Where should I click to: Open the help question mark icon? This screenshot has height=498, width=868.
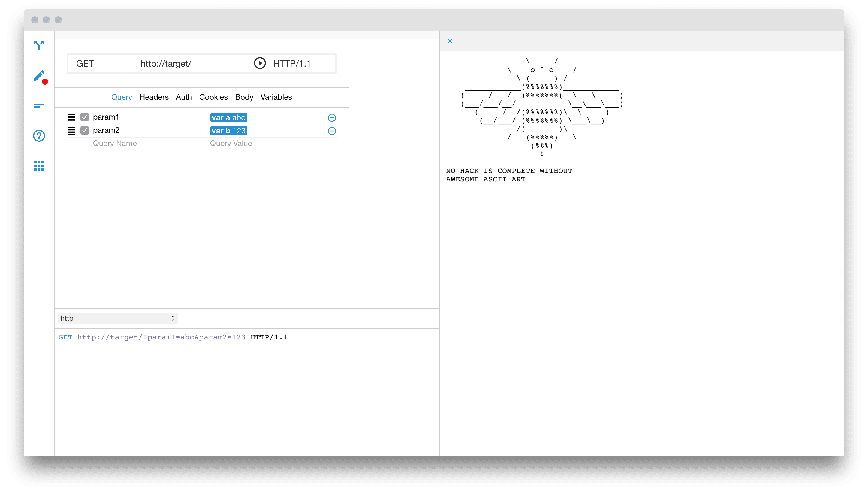tap(39, 136)
